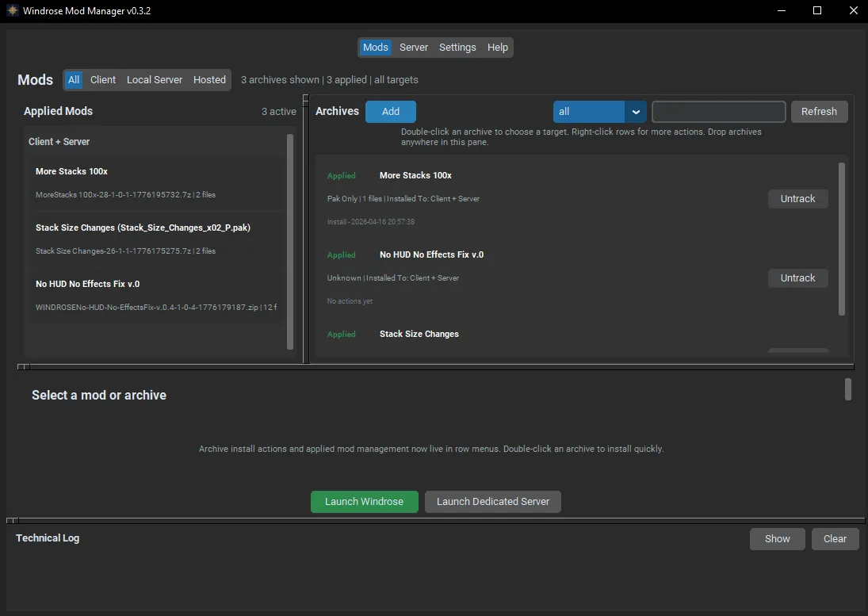868x616 pixels.
Task: Click the Archives list scrollbar
Action: pyautogui.click(x=842, y=239)
